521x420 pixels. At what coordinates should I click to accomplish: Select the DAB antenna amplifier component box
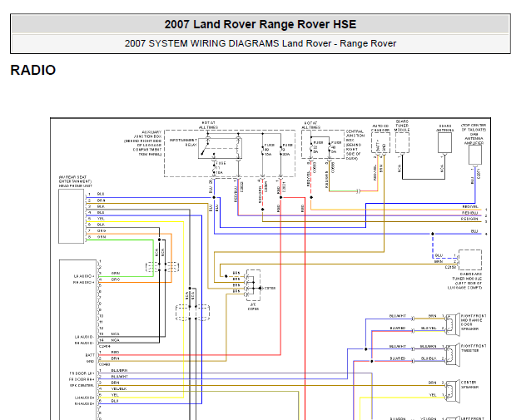475,155
